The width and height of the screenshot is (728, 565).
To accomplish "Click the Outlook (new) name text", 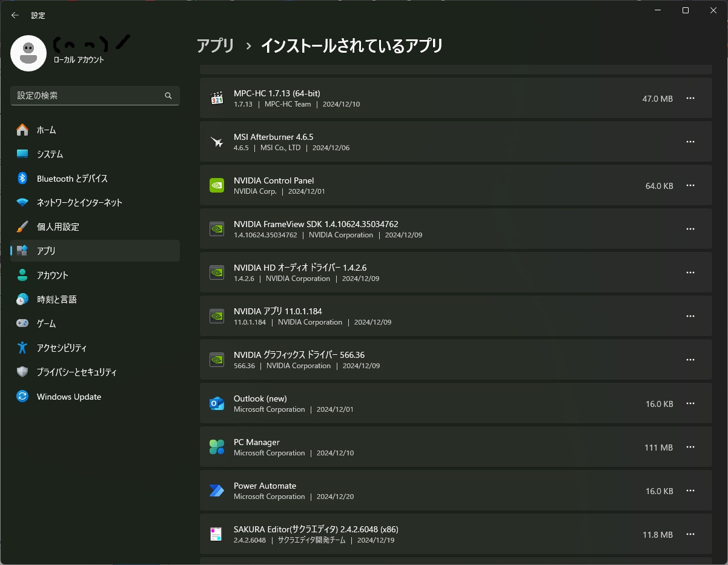I will 260,398.
